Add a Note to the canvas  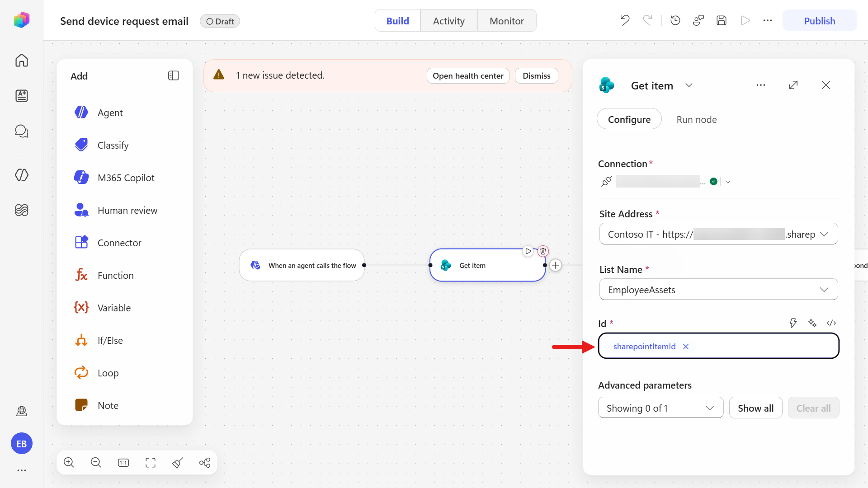(124, 405)
